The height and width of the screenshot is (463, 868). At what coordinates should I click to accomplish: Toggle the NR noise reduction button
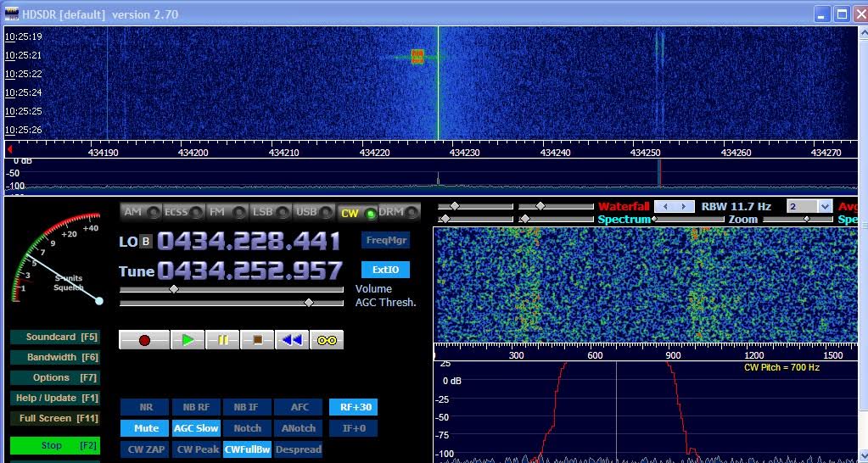click(145, 408)
